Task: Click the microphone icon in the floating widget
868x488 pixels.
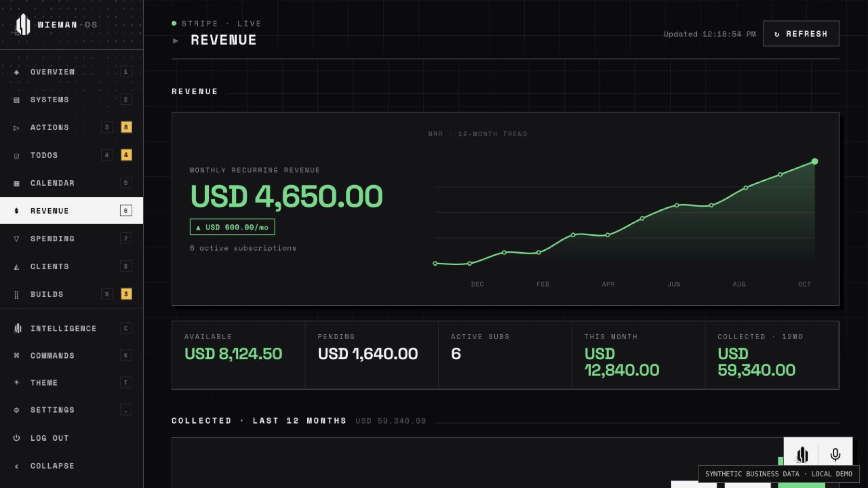Action: 835,454
